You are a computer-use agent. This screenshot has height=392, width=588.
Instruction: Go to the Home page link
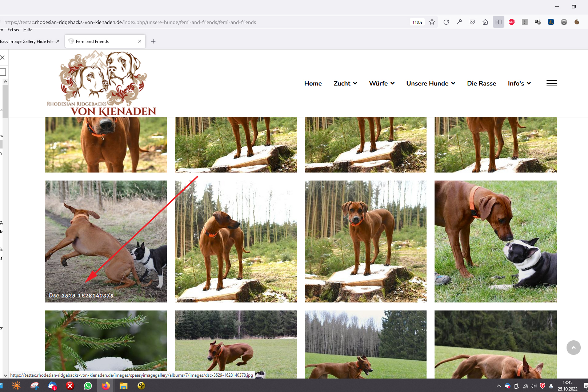pos(313,83)
